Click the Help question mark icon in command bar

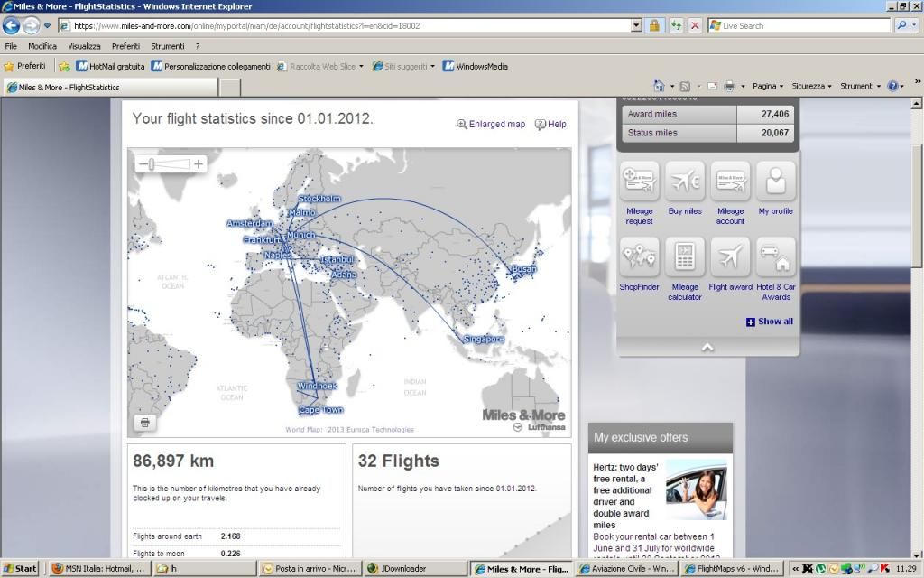click(x=892, y=86)
